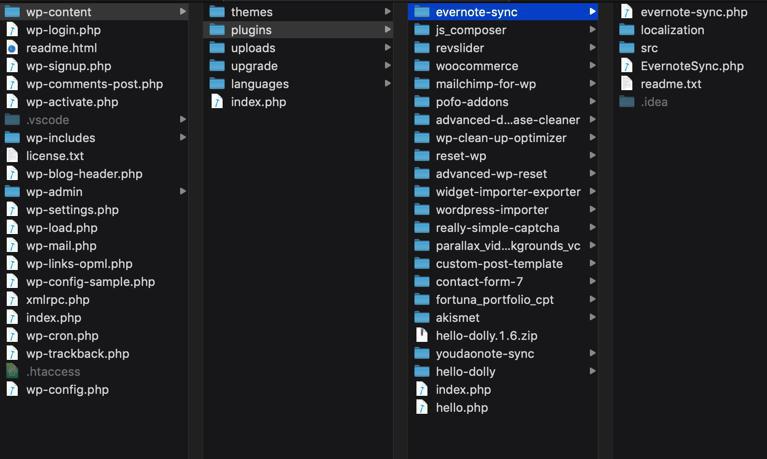The image size is (767, 459).
Task: Click the hello-dolly.1.6.zip archive icon
Action: 422,336
